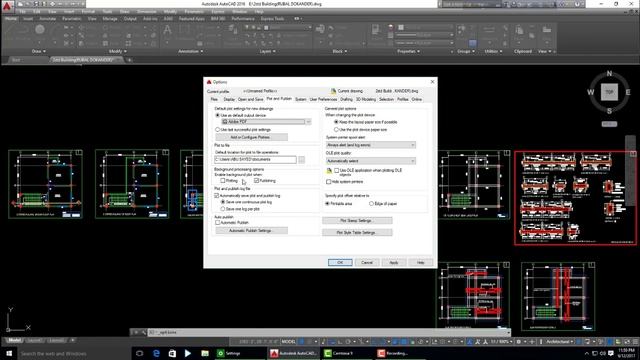
Task: Open the Open and Save tab
Action: 250,99
